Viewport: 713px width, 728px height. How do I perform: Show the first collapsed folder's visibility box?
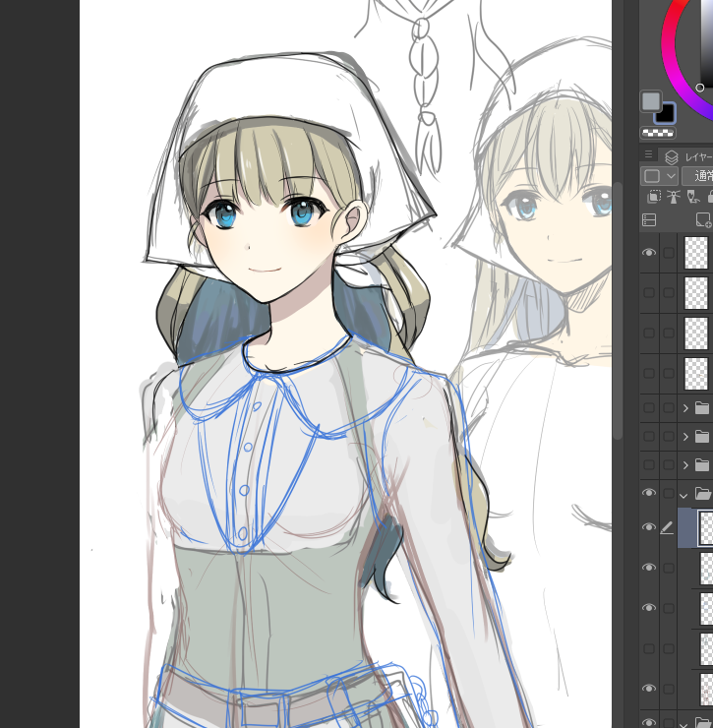click(649, 408)
